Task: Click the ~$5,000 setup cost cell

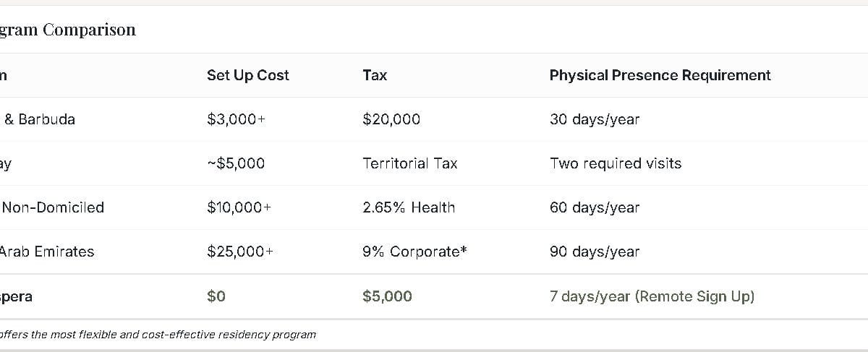Action: (236, 163)
